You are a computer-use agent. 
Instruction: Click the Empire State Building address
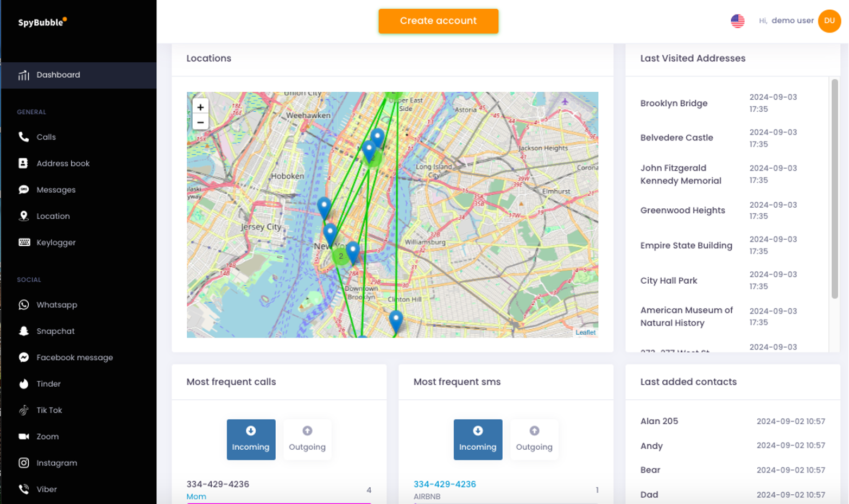pos(686,245)
